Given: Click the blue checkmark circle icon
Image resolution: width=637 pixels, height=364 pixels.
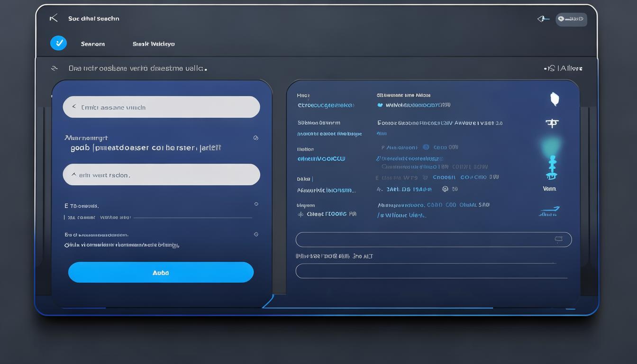Looking at the screenshot, I should tap(58, 43).
